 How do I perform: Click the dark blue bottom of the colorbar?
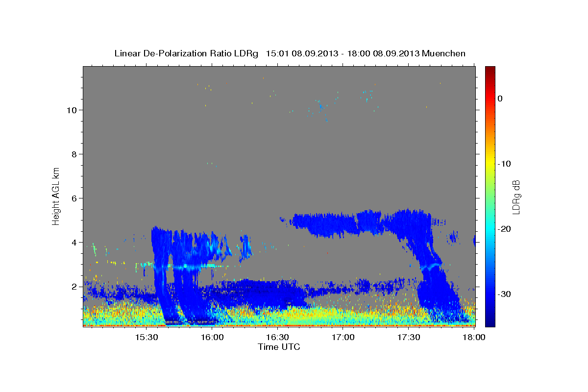pos(490,321)
